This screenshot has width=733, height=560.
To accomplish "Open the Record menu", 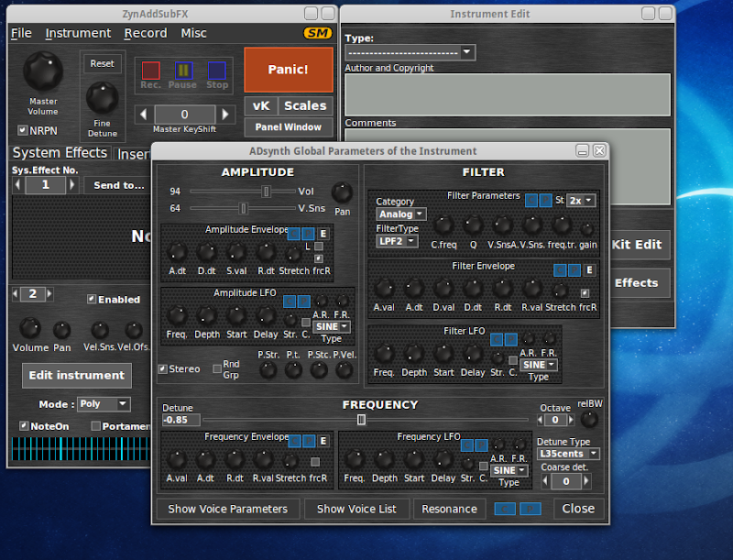I will point(146,33).
